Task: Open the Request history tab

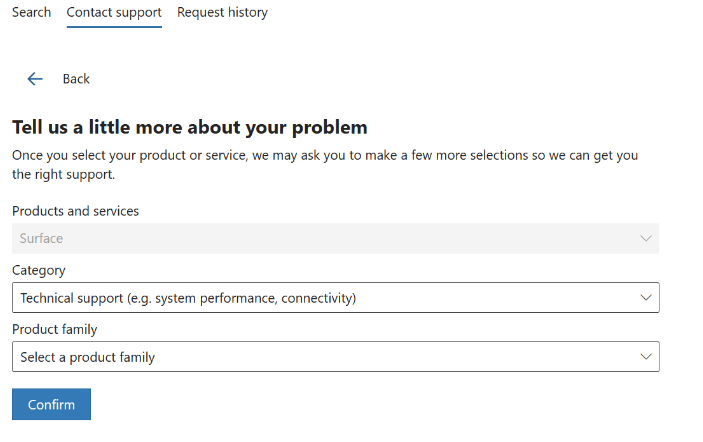Action: coord(222,13)
